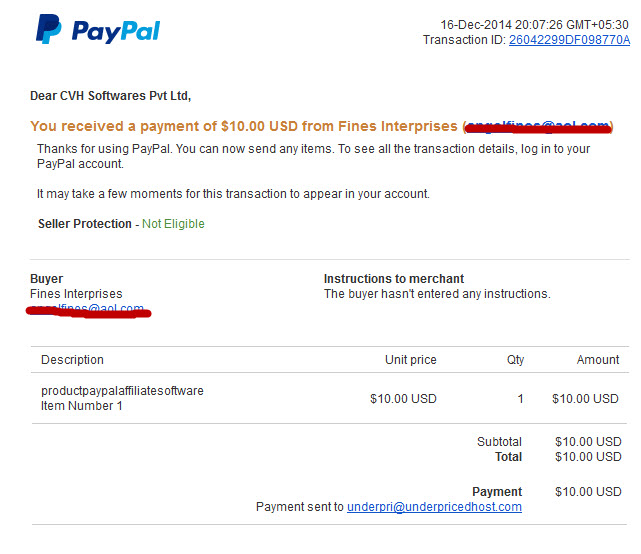Click the PayPal wordmark text logo
The image size is (641, 554).
tap(116, 31)
